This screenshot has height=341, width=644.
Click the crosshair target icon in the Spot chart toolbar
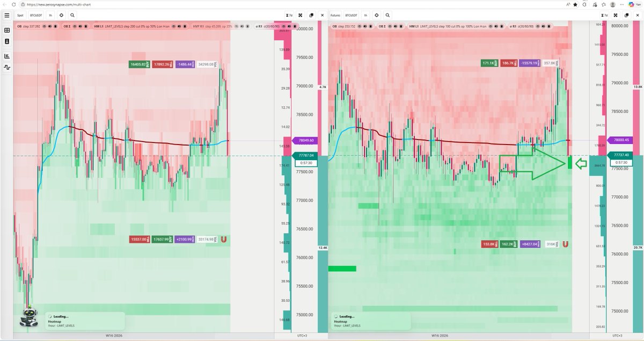[61, 16]
